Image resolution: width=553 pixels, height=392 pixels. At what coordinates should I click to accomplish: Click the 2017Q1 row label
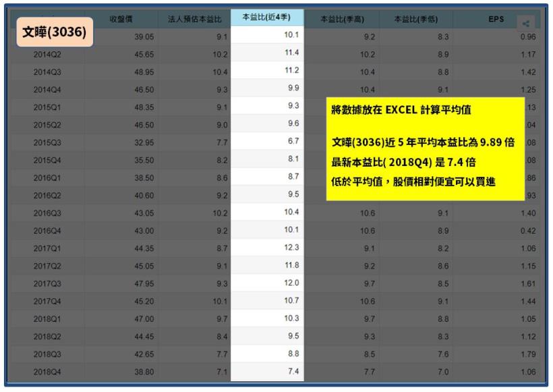click(x=47, y=248)
